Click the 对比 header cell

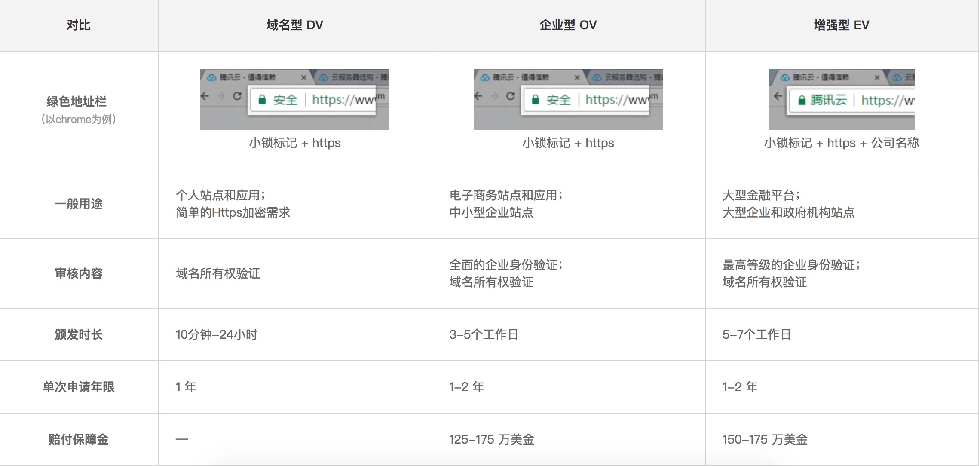pos(78,25)
